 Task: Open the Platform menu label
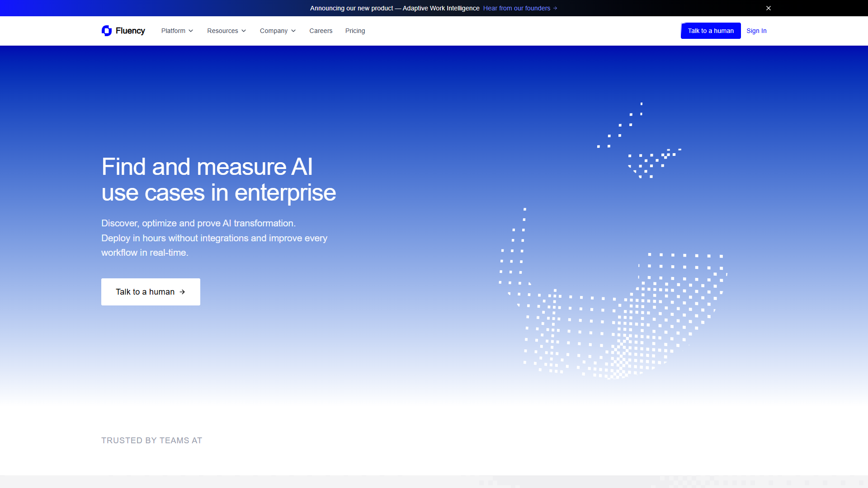click(173, 31)
